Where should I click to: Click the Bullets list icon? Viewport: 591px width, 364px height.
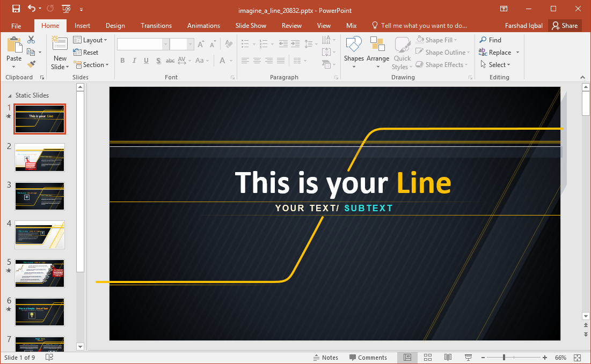pos(245,44)
